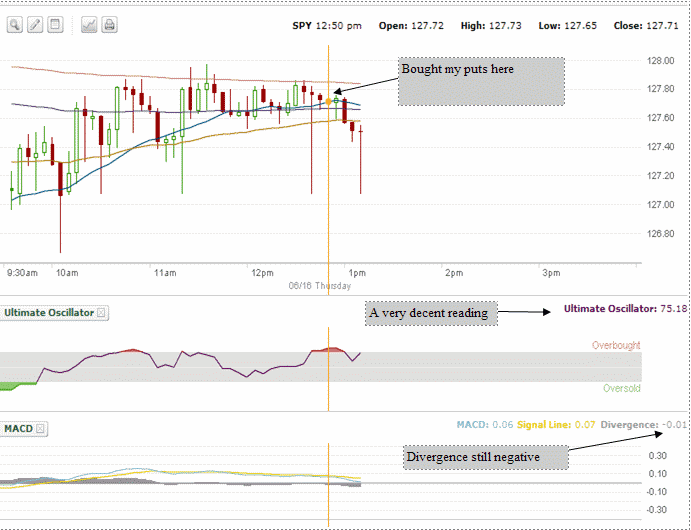Select the magnifier zoom tool

pyautogui.click(x=15, y=25)
